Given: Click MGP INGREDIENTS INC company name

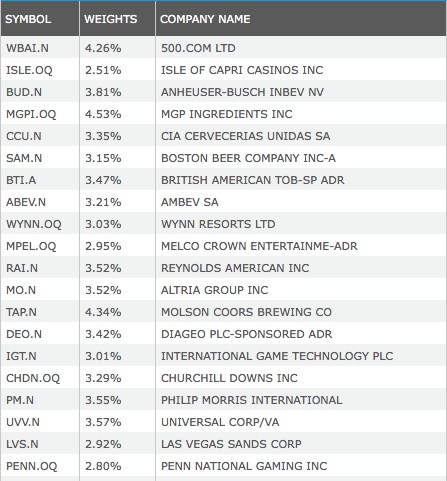Looking at the screenshot, I should pos(227,114).
